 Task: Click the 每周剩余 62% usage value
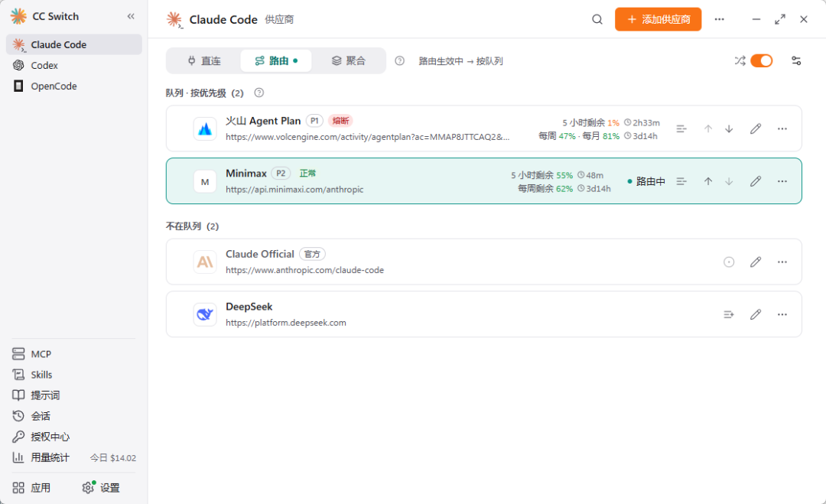click(564, 189)
